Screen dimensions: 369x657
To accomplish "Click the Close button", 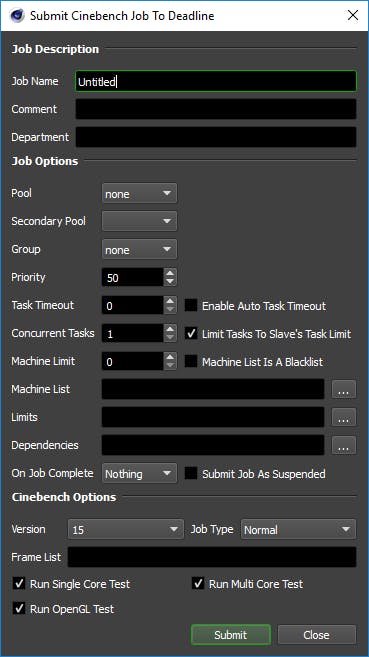I will tap(317, 635).
